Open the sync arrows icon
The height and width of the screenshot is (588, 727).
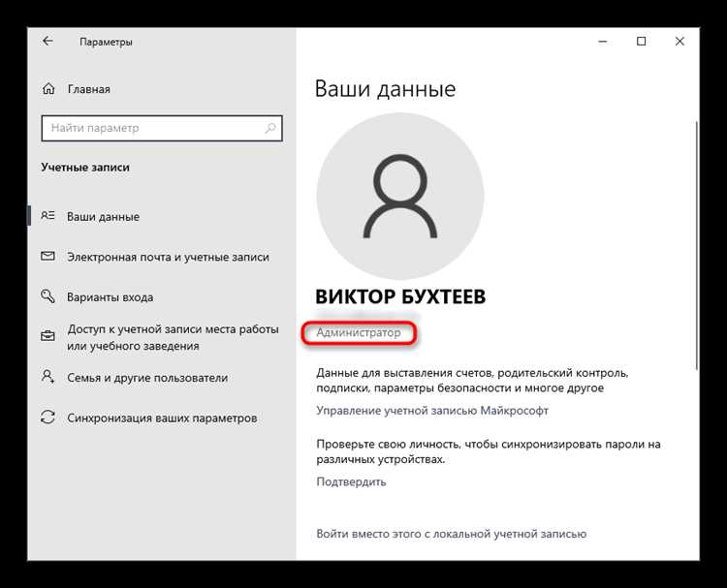click(47, 417)
